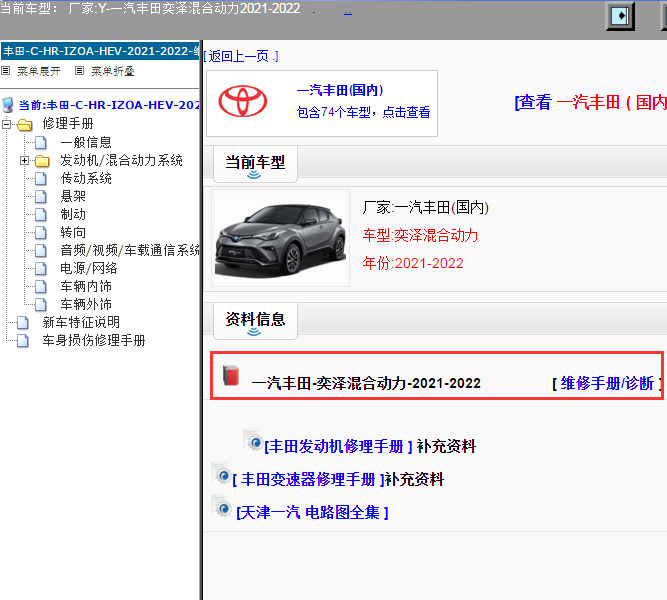Expand the 发动机/混合动力系统 node
This screenshot has height=600, width=667.
click(x=24, y=160)
